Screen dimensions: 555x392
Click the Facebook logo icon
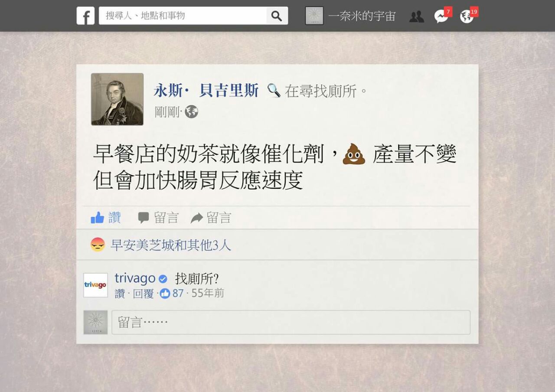coord(85,16)
